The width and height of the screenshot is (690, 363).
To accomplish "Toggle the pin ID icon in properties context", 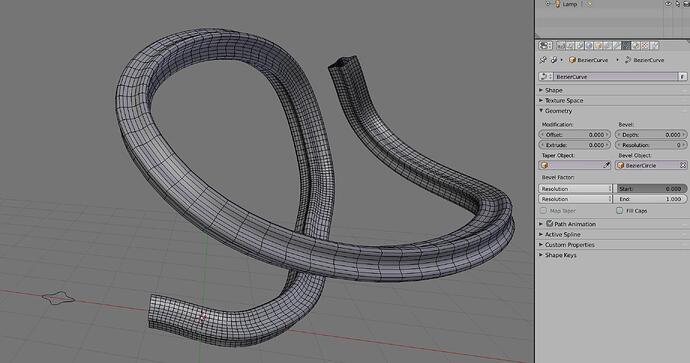I will coord(543,60).
